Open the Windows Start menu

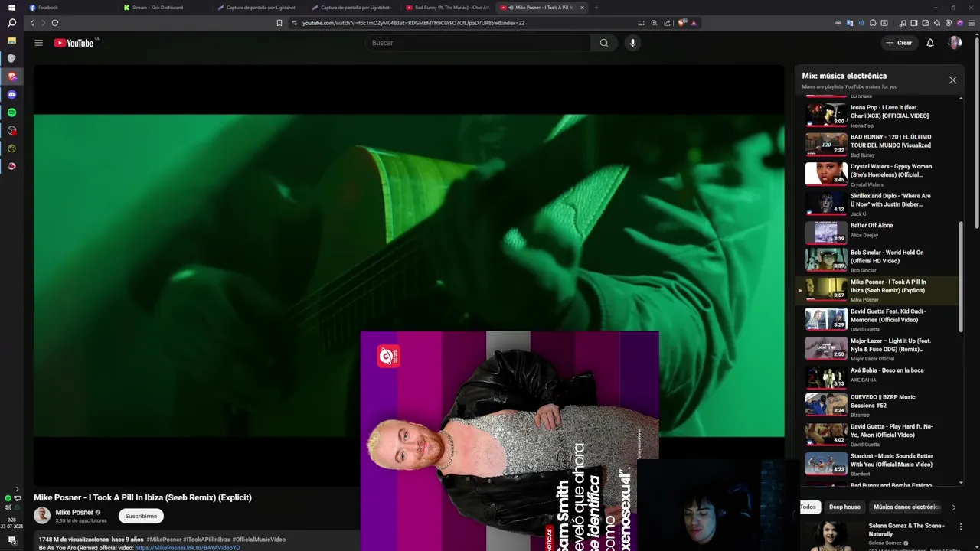(x=11, y=7)
